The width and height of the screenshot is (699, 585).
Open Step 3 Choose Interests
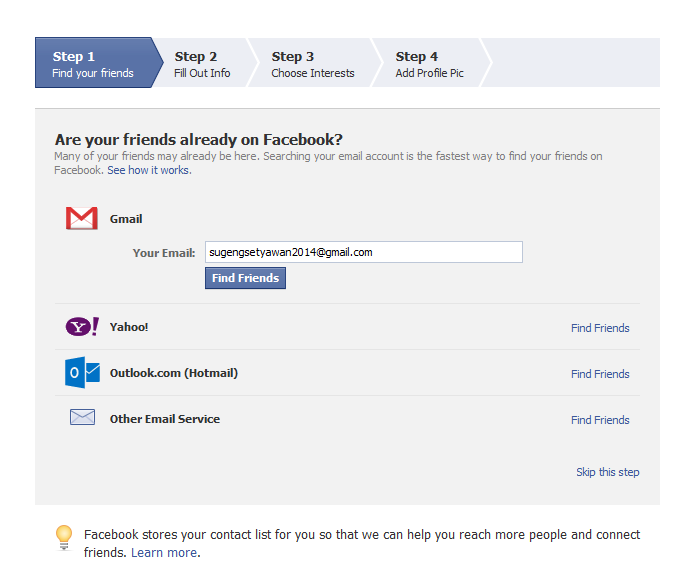click(312, 64)
